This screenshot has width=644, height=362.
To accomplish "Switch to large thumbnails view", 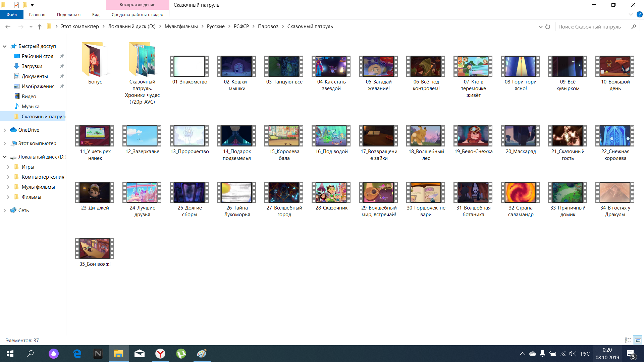I will [638, 340].
